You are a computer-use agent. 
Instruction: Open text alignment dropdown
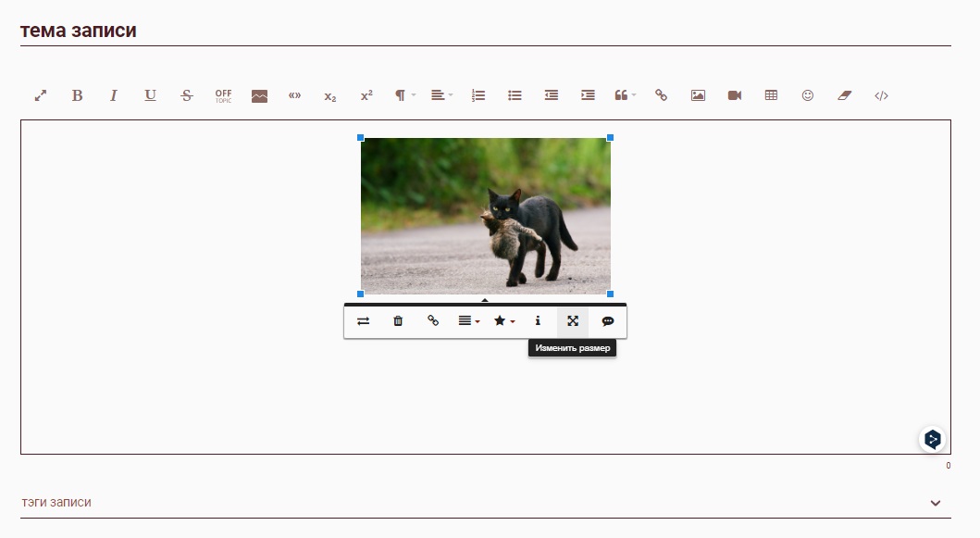[441, 95]
